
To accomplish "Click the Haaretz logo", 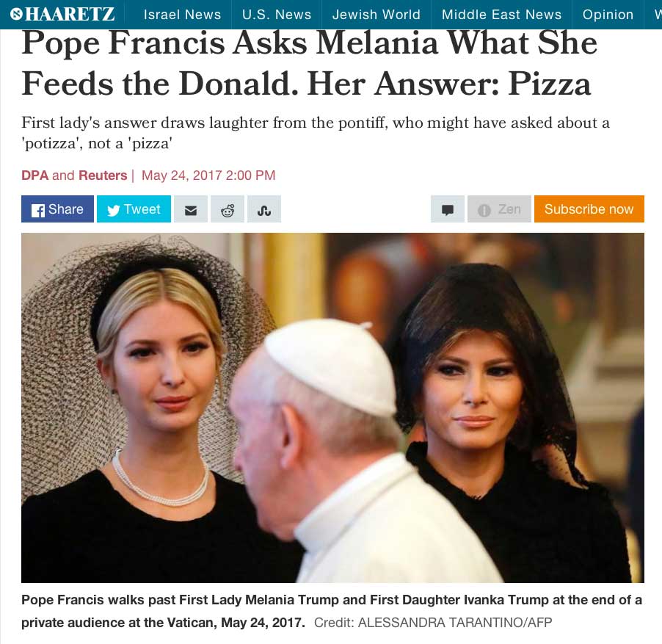I will pyautogui.click(x=62, y=14).
